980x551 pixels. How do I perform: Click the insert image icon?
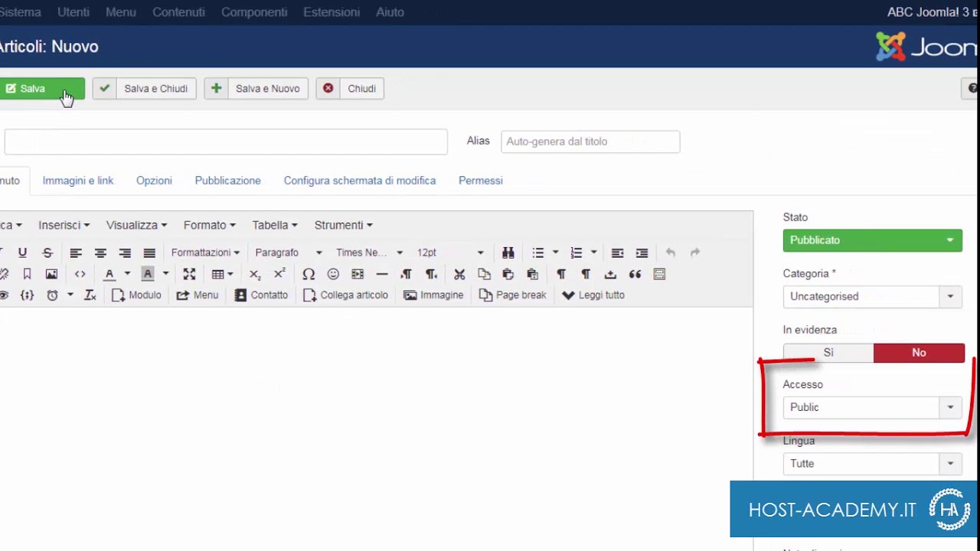51,274
